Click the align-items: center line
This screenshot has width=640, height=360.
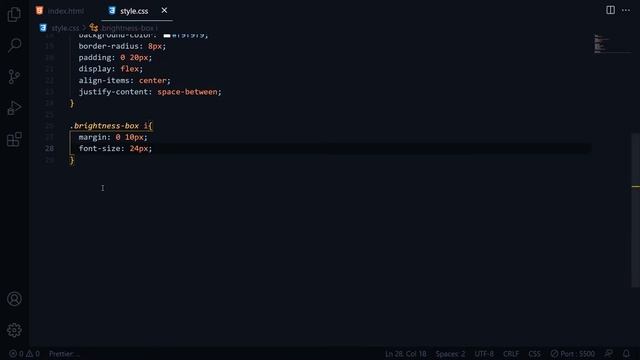click(x=124, y=80)
